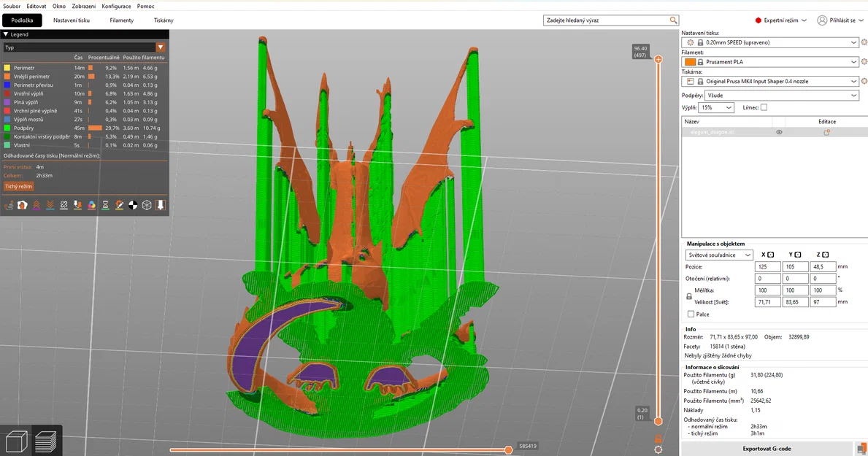Screen dimensions: 868x456
Task: Switch to sliced layers preview icon
Action: pyautogui.click(x=46, y=441)
